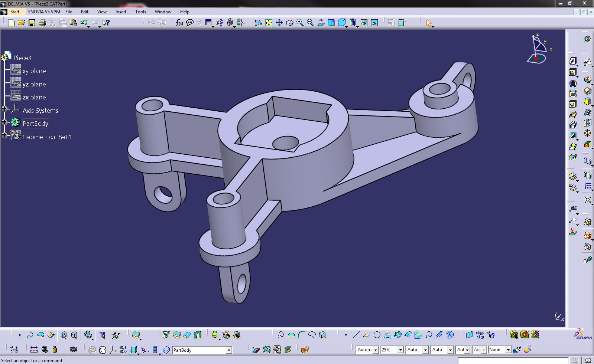This screenshot has width=594, height=364.
Task: Click the Fit All In icon
Action: tap(269, 23)
